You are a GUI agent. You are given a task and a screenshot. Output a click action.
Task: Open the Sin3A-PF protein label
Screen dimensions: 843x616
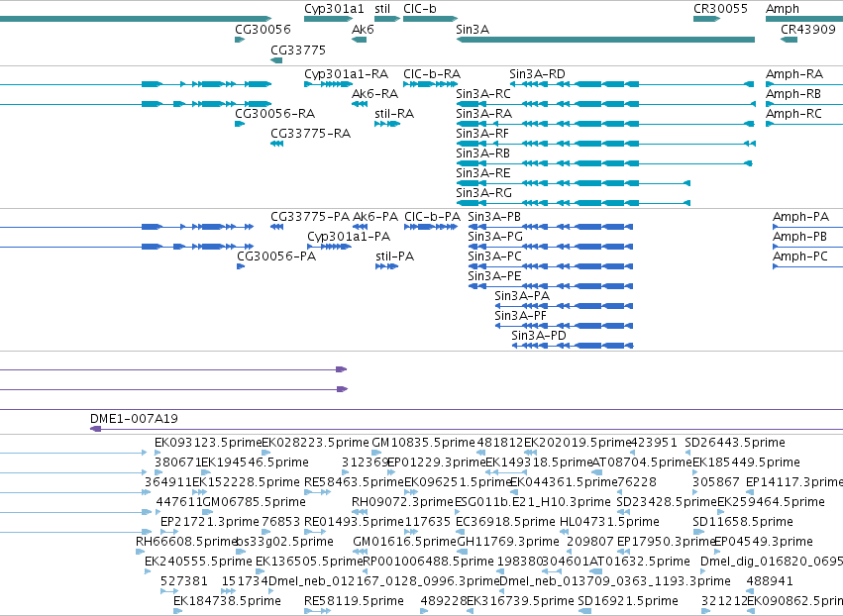click(520, 316)
